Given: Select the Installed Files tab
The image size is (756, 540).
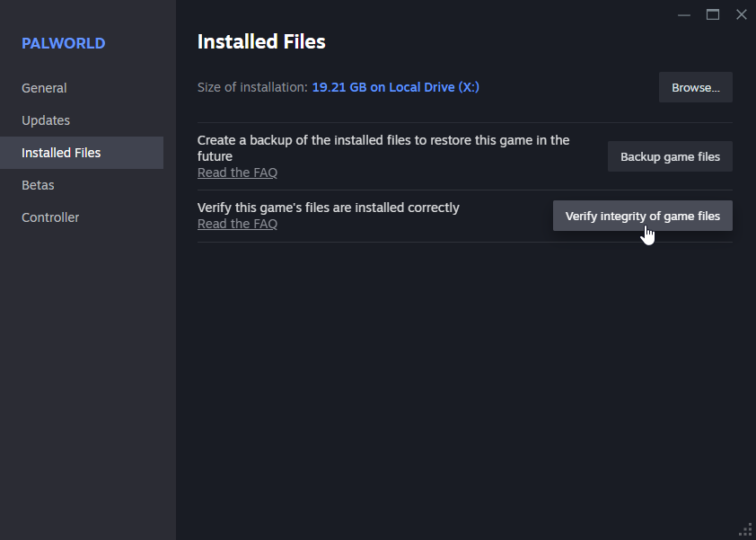Looking at the screenshot, I should (x=82, y=153).
